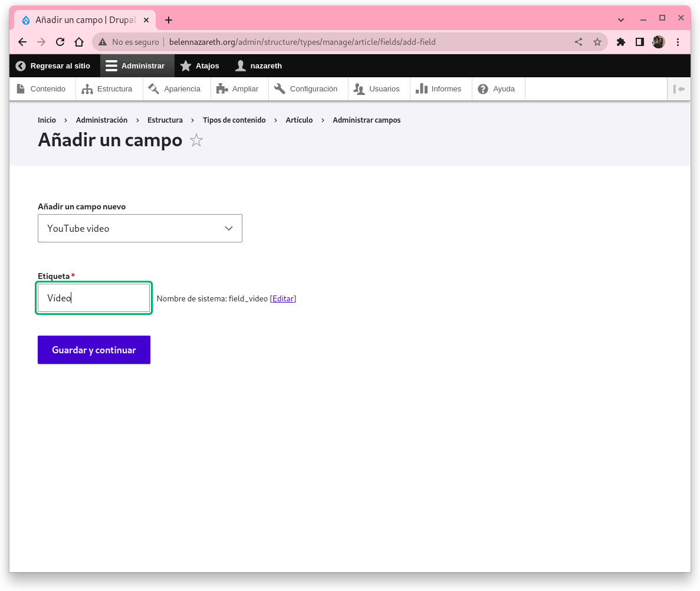Open the Apariencia menu item
Image resolution: width=700 pixels, height=591 pixels.
click(176, 89)
